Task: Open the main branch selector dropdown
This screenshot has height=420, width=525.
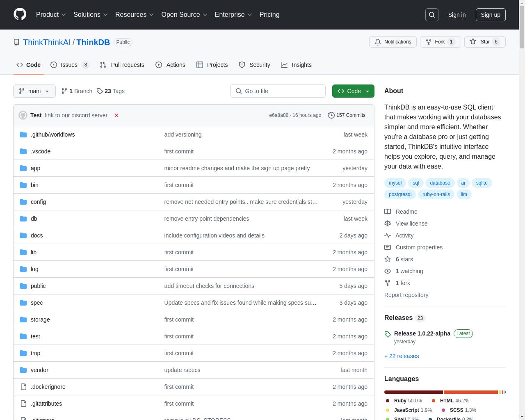Action: [34, 91]
